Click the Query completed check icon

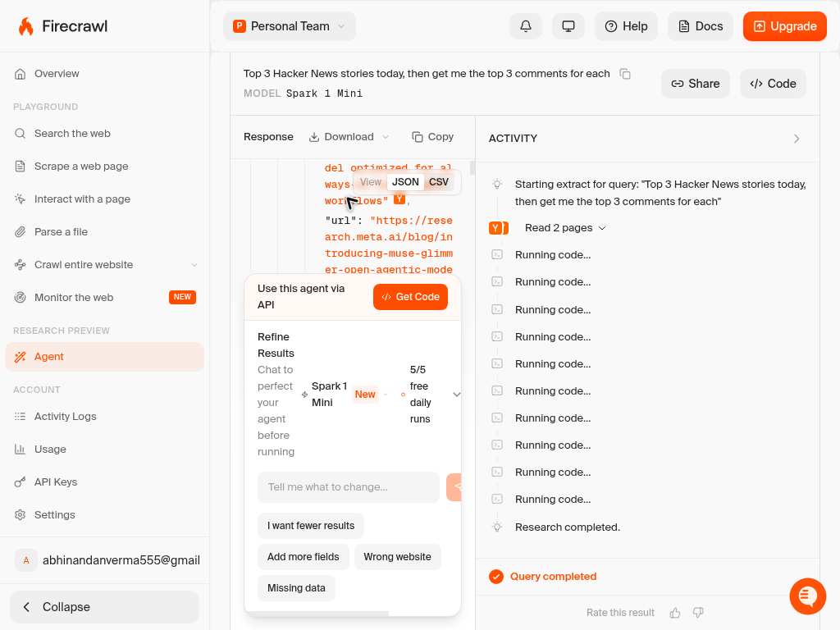(x=496, y=577)
